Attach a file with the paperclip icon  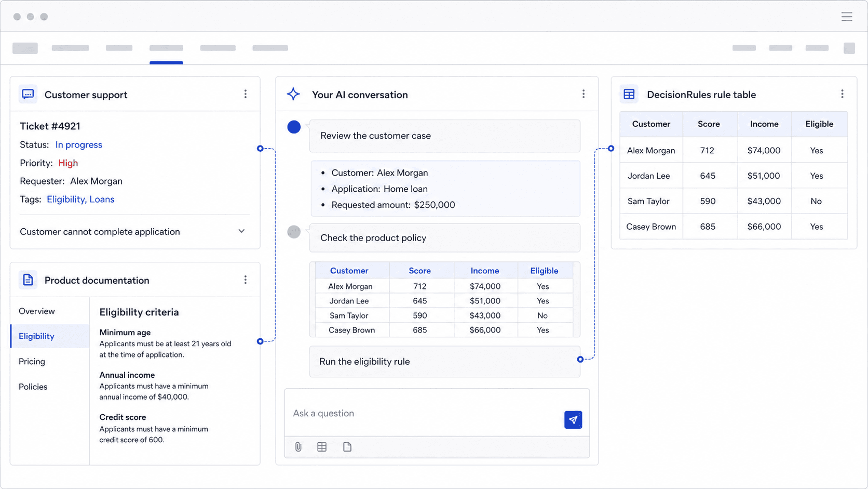[299, 447]
